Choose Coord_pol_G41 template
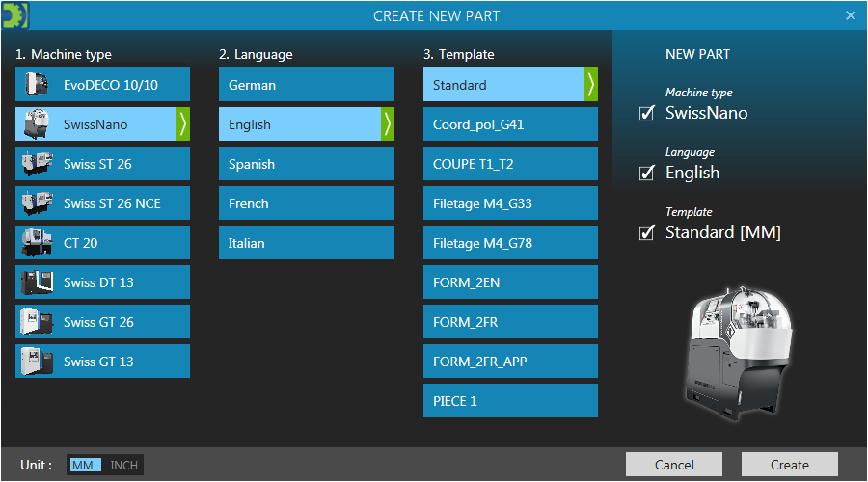This screenshot has width=868, height=482. click(x=510, y=124)
